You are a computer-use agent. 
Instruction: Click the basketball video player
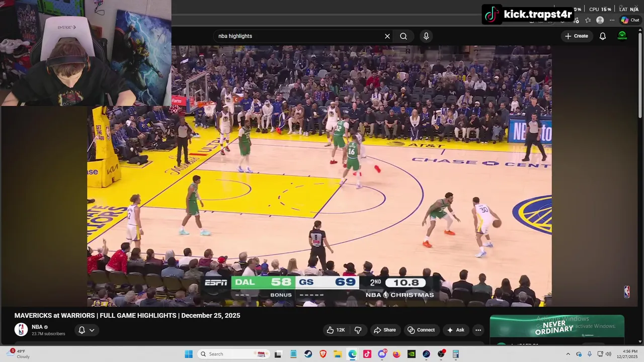pos(319,176)
